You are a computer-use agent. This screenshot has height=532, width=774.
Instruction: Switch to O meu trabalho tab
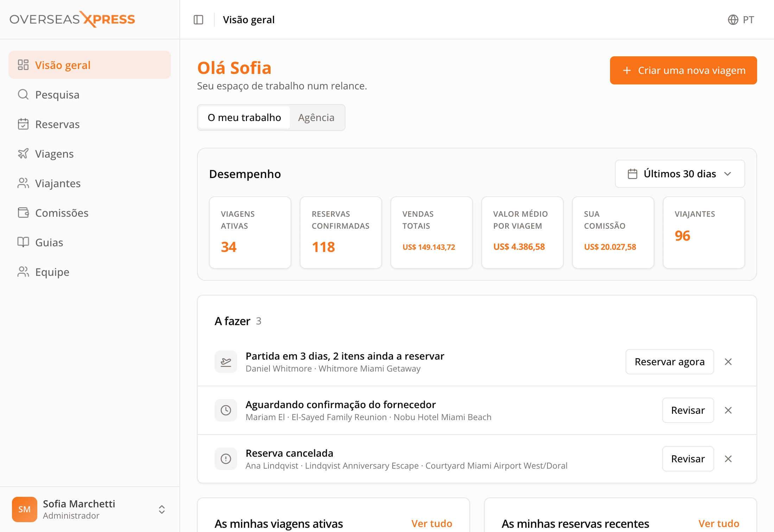245,118
